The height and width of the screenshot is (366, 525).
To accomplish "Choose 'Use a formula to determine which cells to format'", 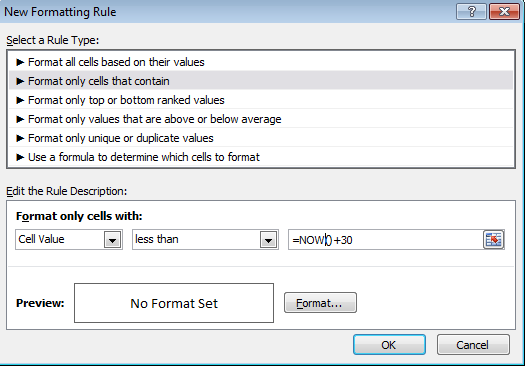I will [x=261, y=157].
